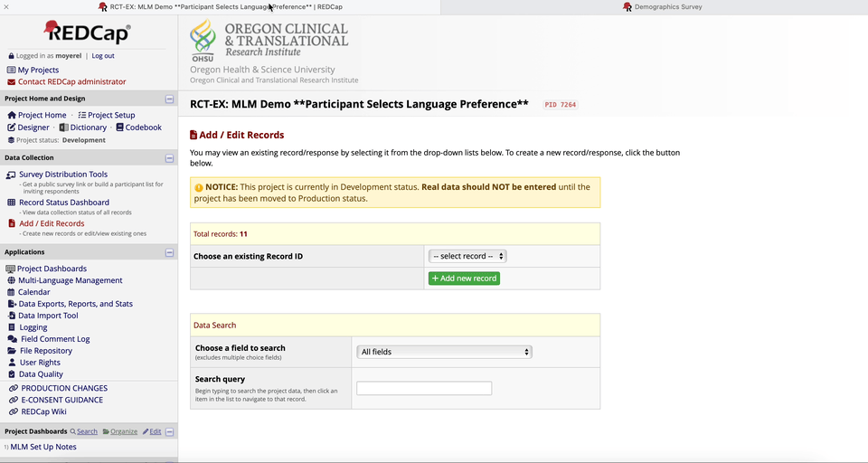Click the Field Comment Log chat icon
This screenshot has height=463, width=868.
[12, 339]
